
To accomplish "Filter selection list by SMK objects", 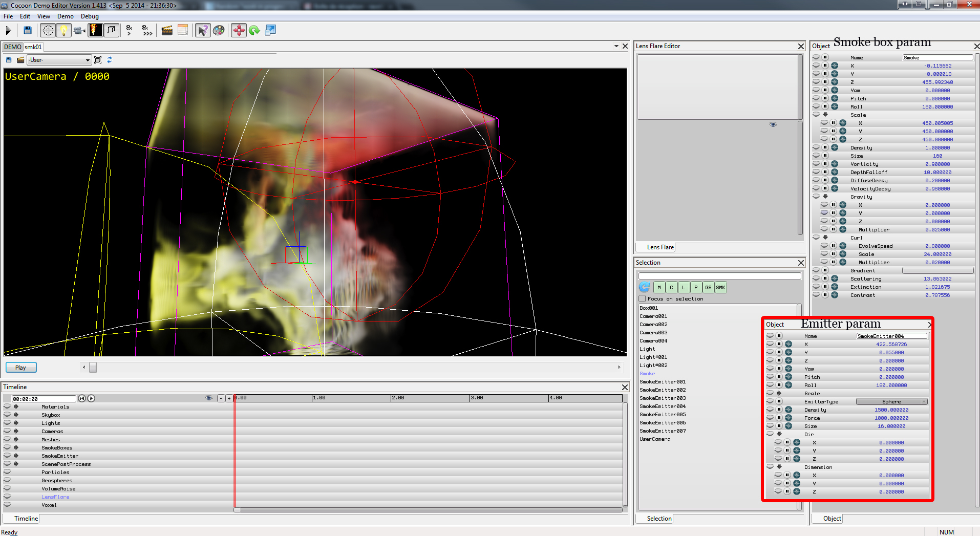I will point(720,287).
